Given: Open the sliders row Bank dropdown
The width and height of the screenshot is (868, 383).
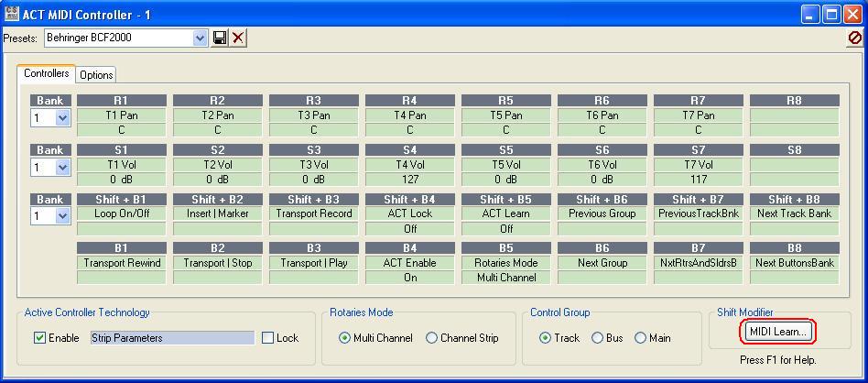Looking at the screenshot, I should point(62,167).
